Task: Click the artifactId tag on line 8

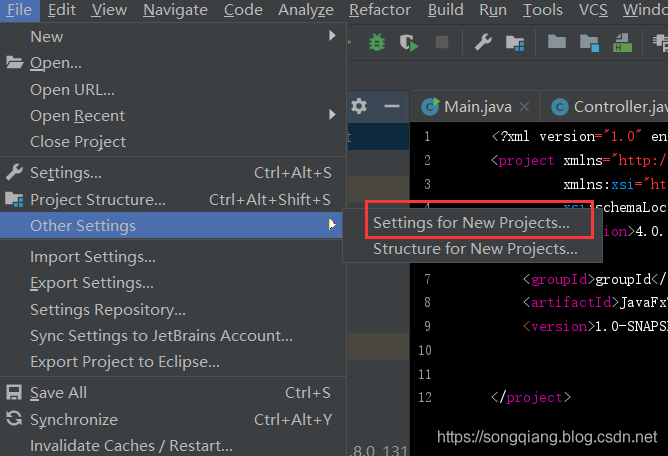Action: [x=570, y=303]
